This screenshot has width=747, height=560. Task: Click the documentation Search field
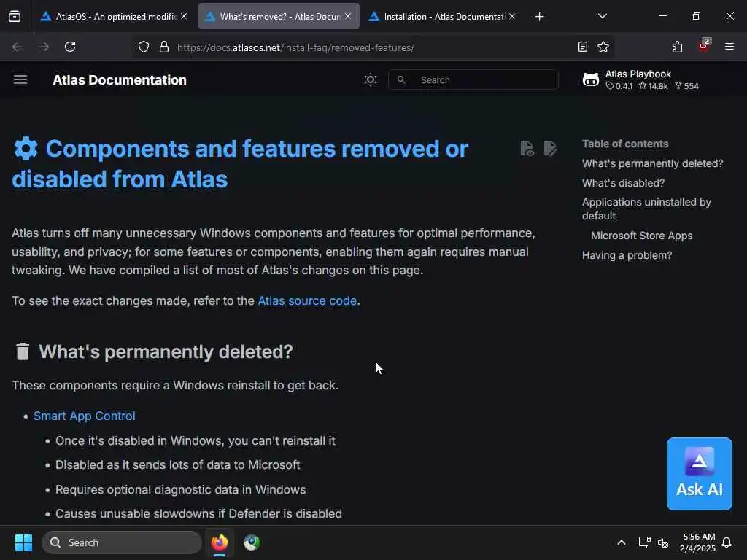473,79
